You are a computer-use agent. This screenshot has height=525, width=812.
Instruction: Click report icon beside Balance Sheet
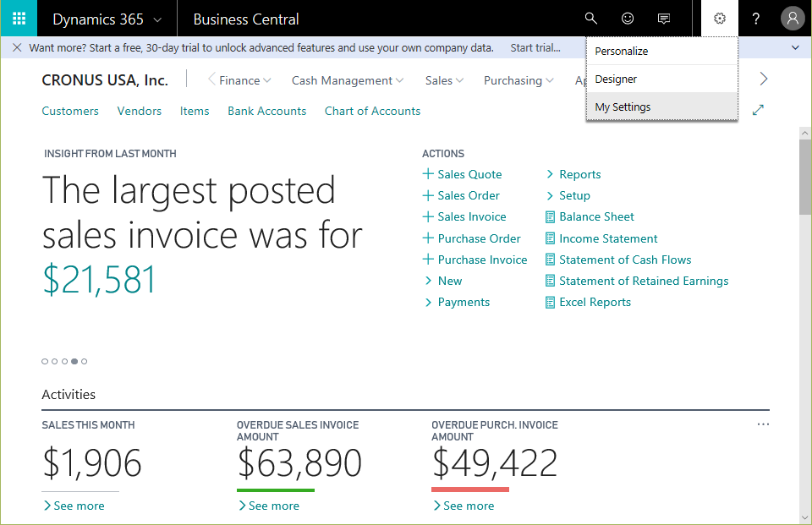(550, 217)
